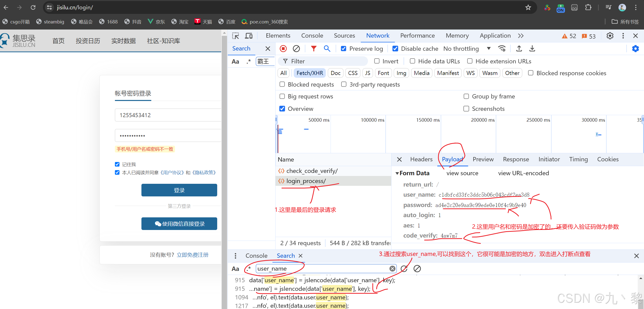Uncheck the Preserve log checkbox
644x309 pixels.
(x=343, y=48)
